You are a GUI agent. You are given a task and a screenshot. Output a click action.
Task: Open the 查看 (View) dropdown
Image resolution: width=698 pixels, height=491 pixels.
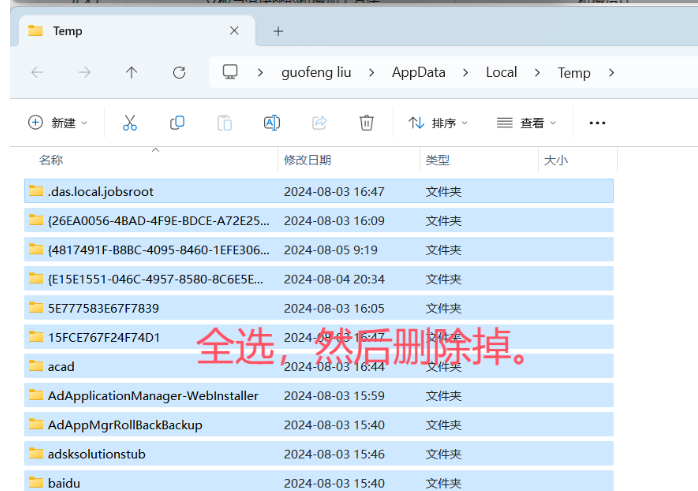coord(527,122)
